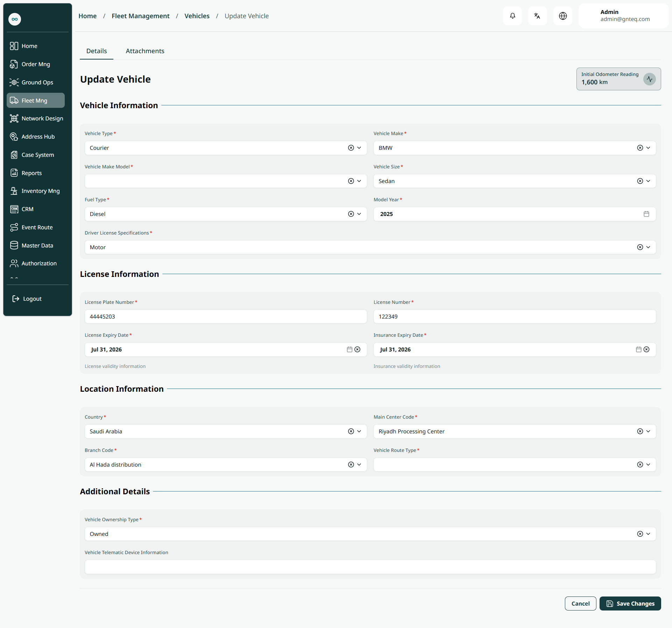This screenshot has height=628, width=672.
Task: Click the License Plate Number field
Action: 226,316
